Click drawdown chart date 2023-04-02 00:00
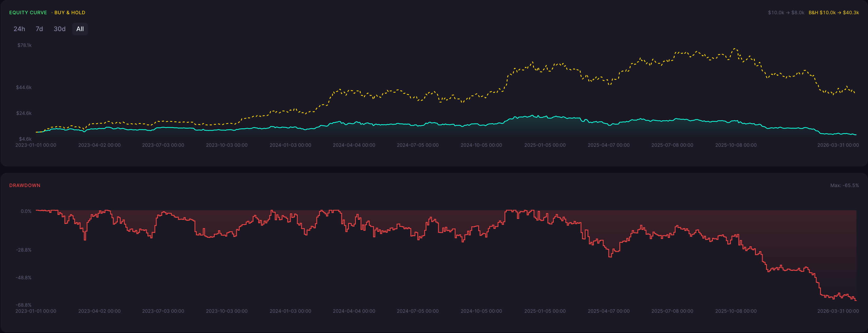The image size is (868, 333). 99,311
